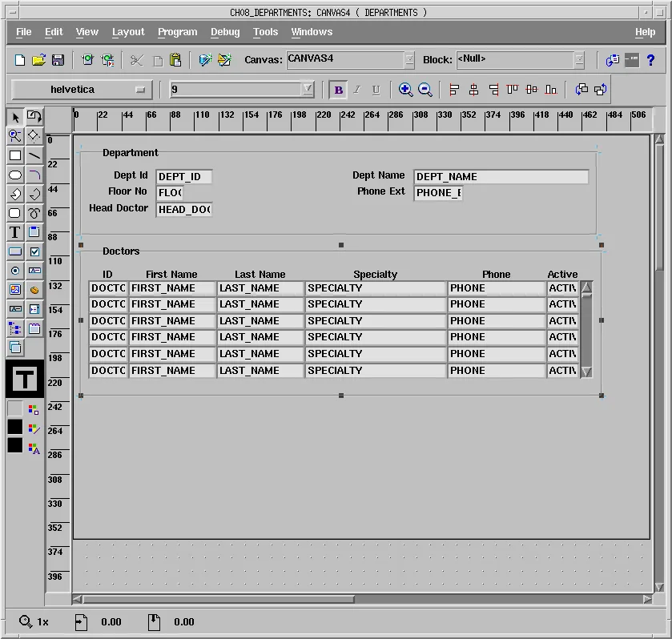Select the Frame tool

[x=34, y=232]
